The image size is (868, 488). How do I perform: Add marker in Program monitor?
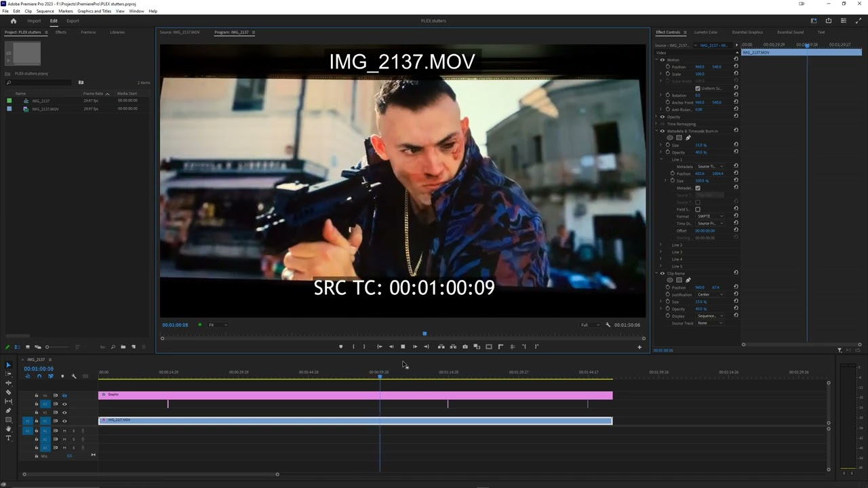tap(340, 346)
